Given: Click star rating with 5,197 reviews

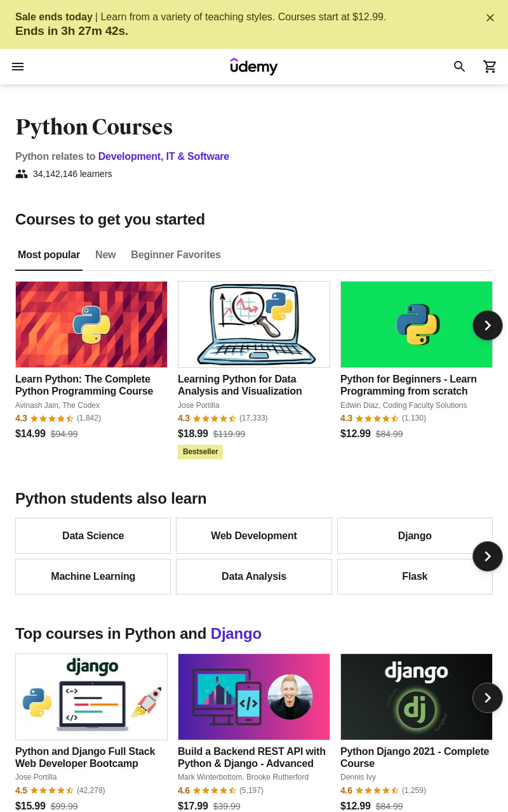Looking at the screenshot, I should click(x=215, y=790).
